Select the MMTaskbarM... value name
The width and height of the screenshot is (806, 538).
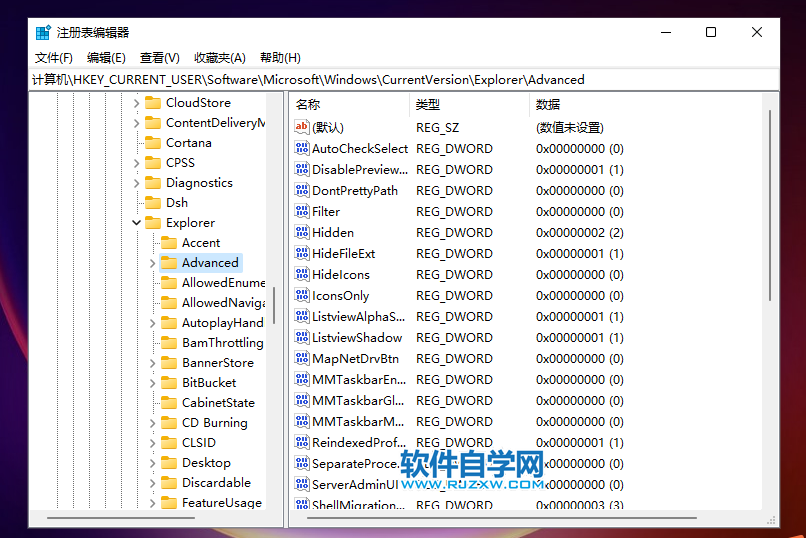pos(358,422)
